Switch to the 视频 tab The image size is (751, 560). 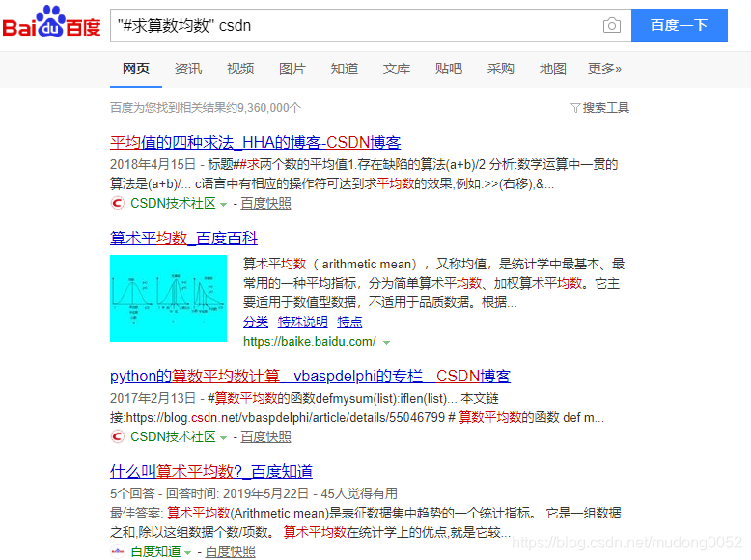(x=240, y=69)
